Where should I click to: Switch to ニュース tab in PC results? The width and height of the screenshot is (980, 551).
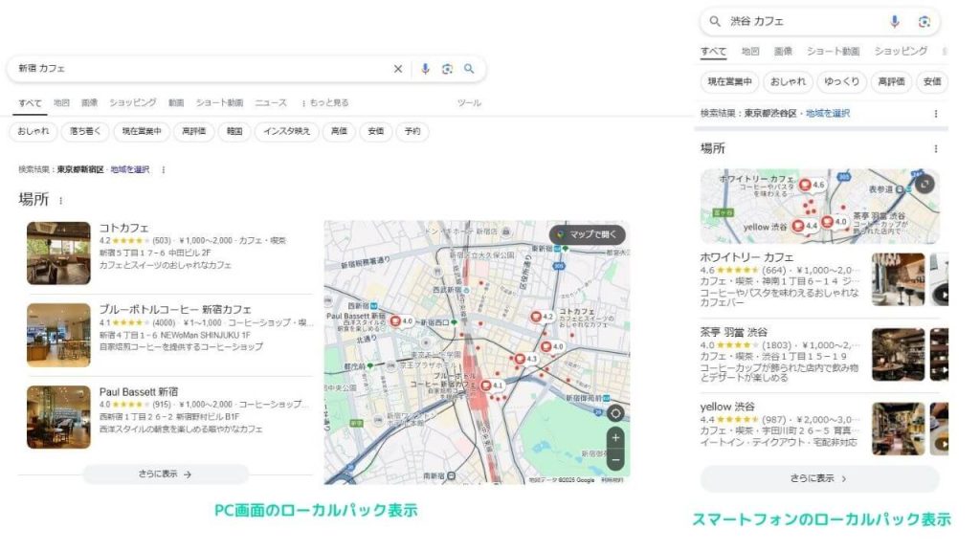point(271,103)
